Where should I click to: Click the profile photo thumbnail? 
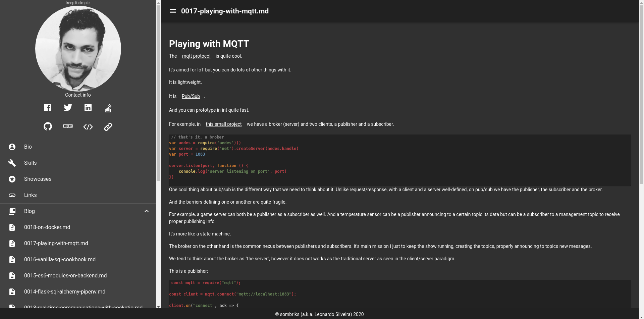coord(78,48)
